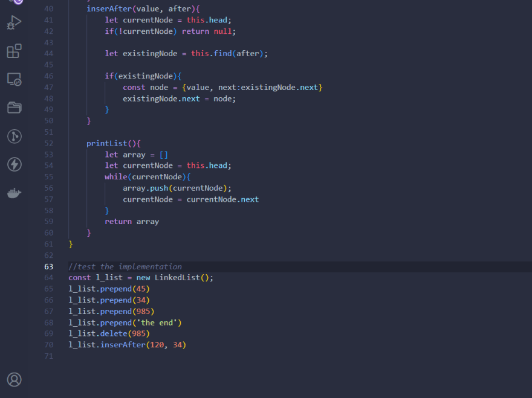532x398 pixels.
Task: Click 'prepend(34)' call
Action: pyautogui.click(x=125, y=300)
